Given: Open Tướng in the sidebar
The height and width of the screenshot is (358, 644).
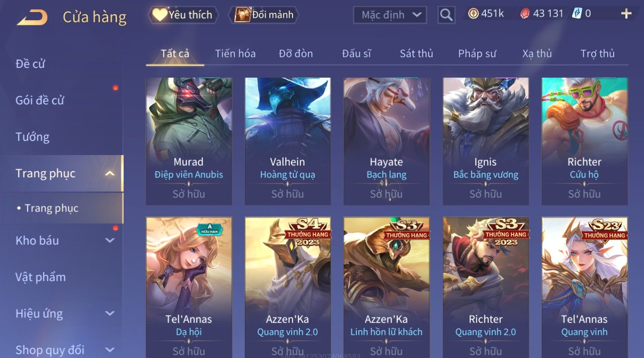Looking at the screenshot, I should [32, 137].
